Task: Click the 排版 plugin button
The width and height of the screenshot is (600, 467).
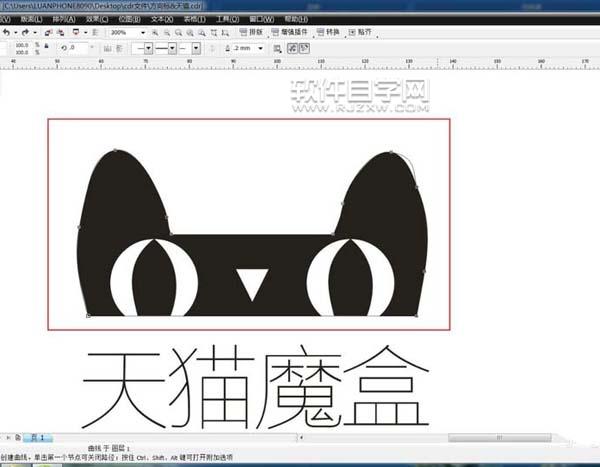Action: click(251, 32)
